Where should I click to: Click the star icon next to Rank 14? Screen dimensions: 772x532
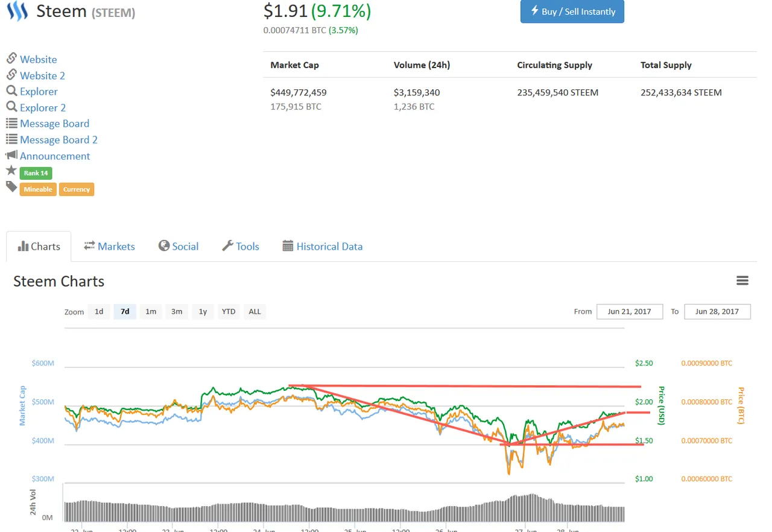pyautogui.click(x=11, y=171)
